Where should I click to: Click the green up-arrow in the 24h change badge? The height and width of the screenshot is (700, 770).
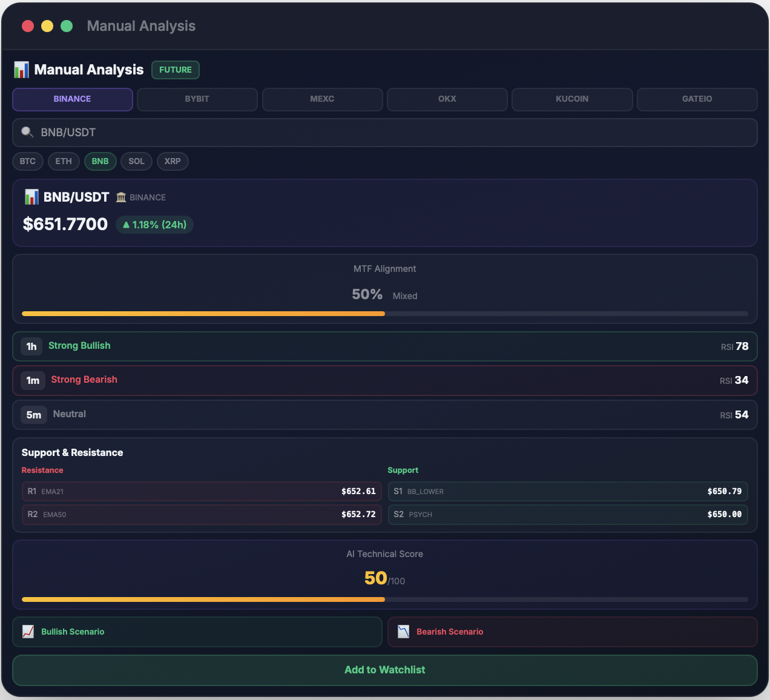pos(126,224)
